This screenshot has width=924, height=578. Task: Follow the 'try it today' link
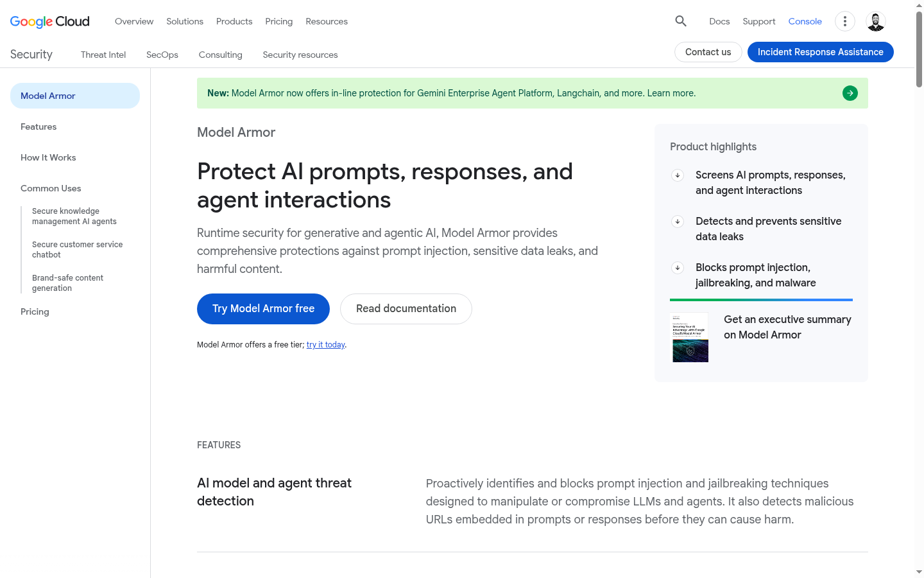[326, 345]
